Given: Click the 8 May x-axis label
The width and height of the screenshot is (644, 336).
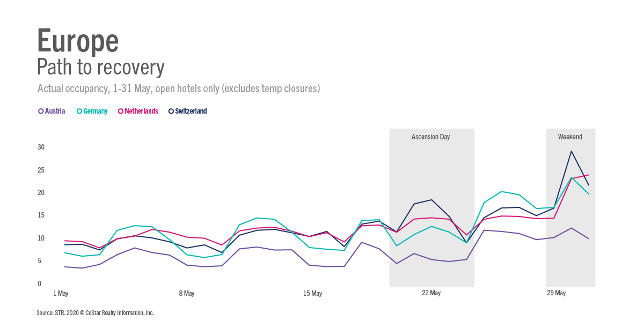Looking at the screenshot, I should pyautogui.click(x=187, y=294).
